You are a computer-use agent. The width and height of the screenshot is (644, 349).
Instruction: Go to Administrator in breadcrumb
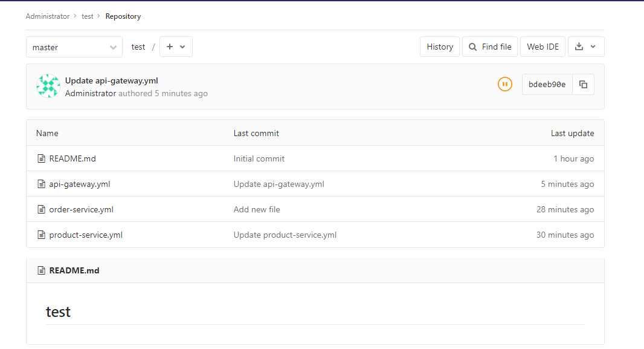(x=48, y=16)
